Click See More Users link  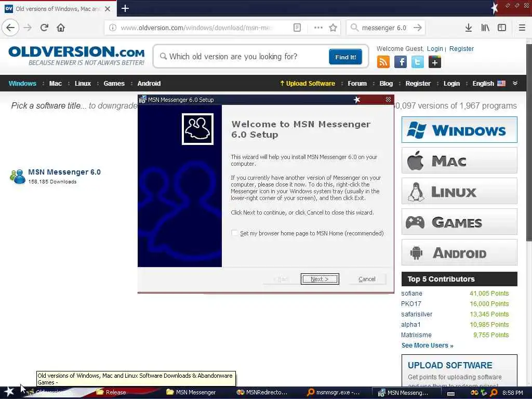(x=427, y=345)
